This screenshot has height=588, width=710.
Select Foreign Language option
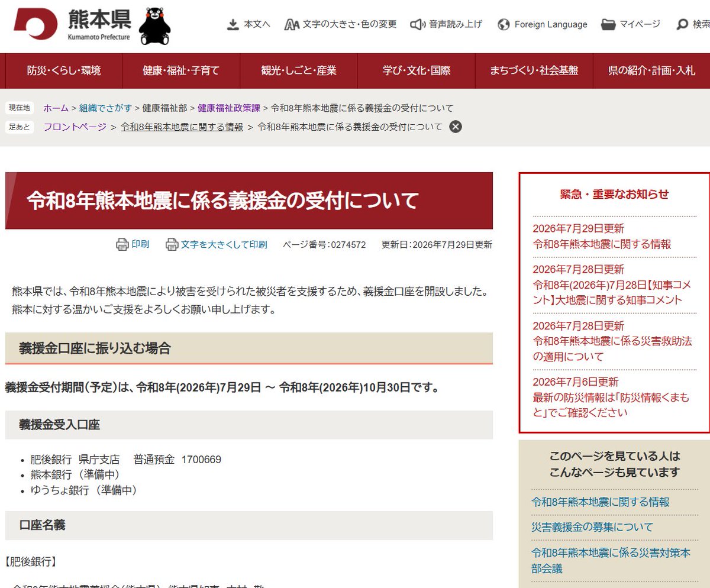551,24
